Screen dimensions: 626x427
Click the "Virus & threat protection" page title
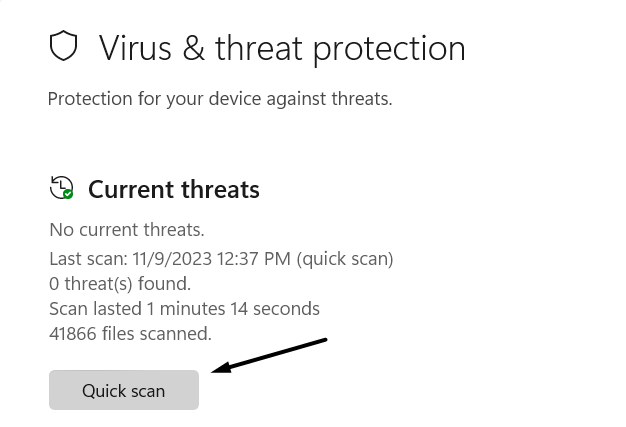coord(282,47)
